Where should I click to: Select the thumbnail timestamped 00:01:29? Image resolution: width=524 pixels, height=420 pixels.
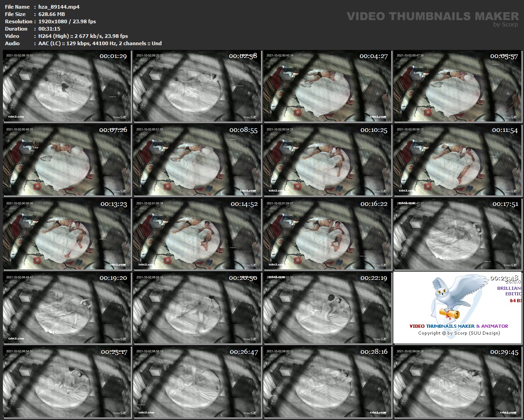67,86
